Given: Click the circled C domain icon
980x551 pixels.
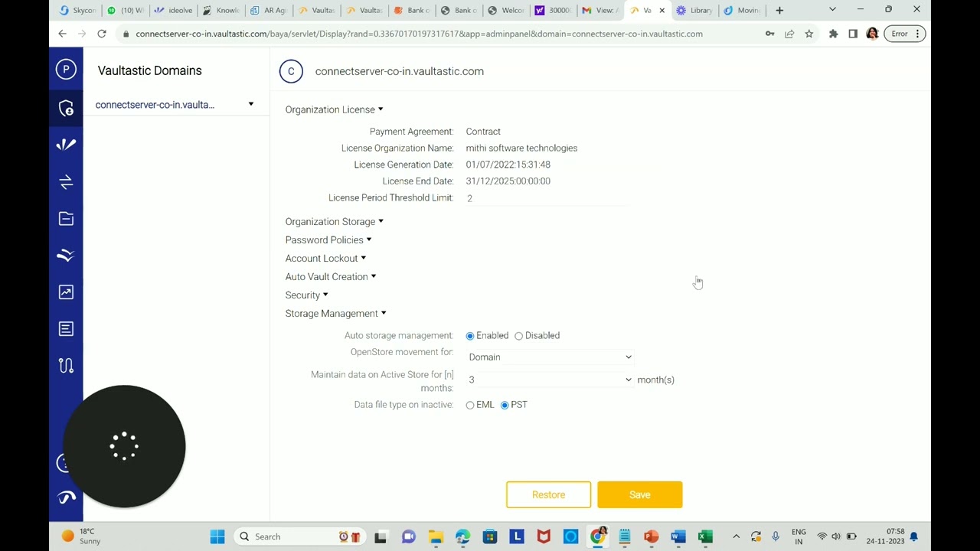Looking at the screenshot, I should point(291,71).
